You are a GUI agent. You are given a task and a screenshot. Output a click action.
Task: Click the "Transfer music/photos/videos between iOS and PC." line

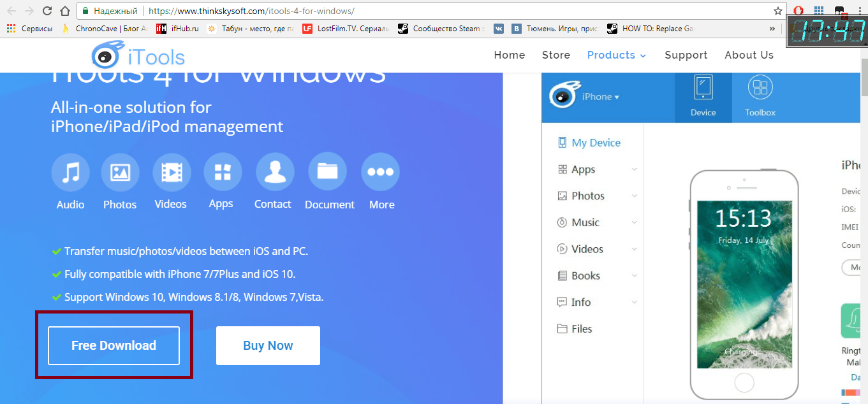point(186,251)
